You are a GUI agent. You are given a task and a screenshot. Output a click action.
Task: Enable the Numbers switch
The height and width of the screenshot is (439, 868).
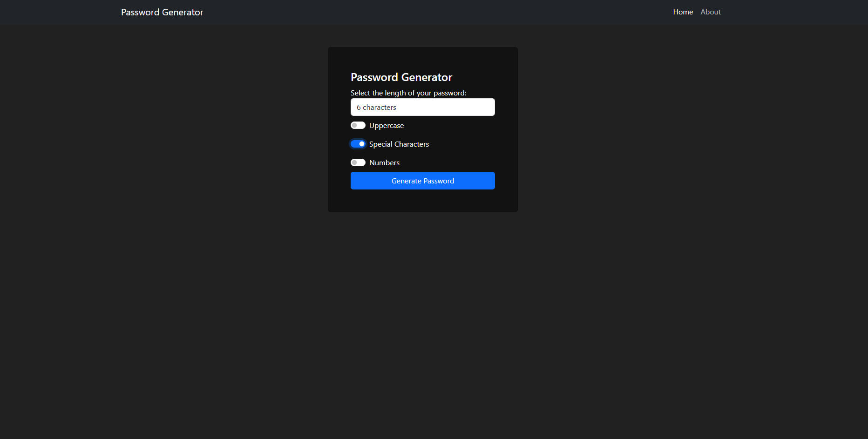coord(358,162)
